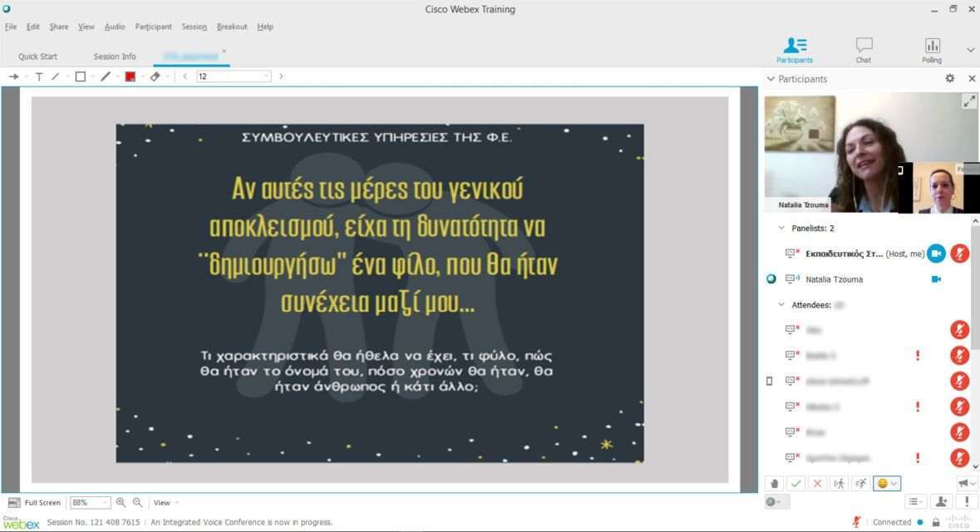Collapse the Panelists group
980x532 pixels.
781,229
